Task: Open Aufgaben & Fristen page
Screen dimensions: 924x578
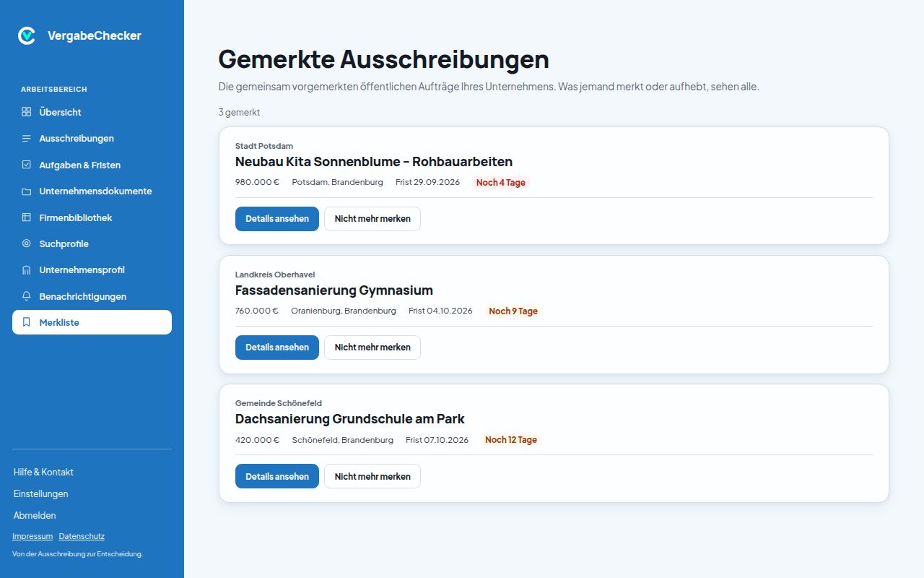Action: coord(92,165)
